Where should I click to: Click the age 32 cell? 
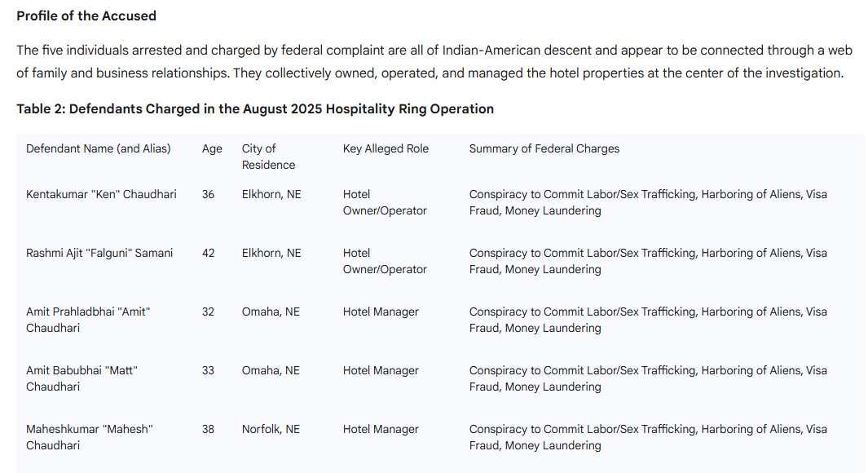click(209, 312)
